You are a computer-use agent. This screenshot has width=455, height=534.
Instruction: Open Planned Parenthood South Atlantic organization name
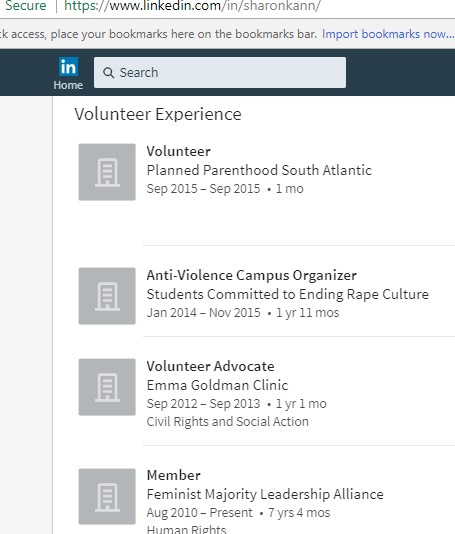pyautogui.click(x=259, y=170)
